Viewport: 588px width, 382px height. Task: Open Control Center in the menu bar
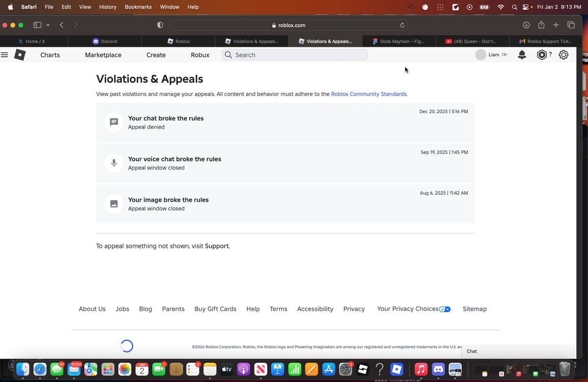click(x=526, y=7)
